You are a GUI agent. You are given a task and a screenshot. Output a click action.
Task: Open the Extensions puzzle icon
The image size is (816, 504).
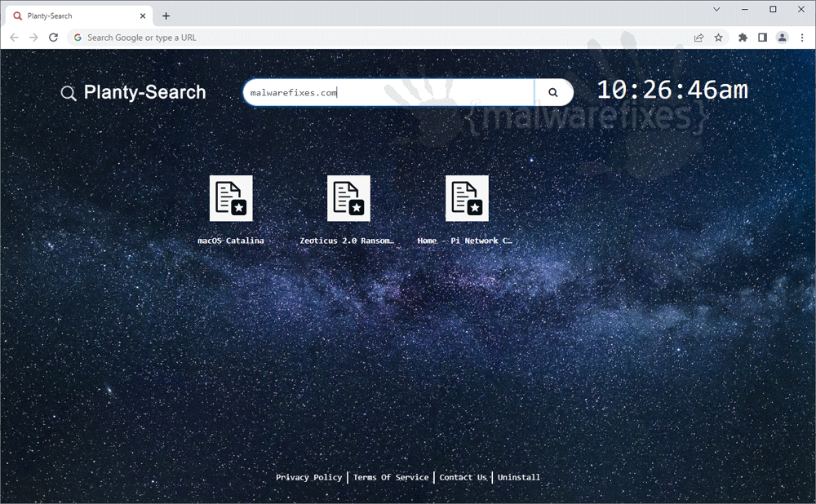(x=743, y=38)
